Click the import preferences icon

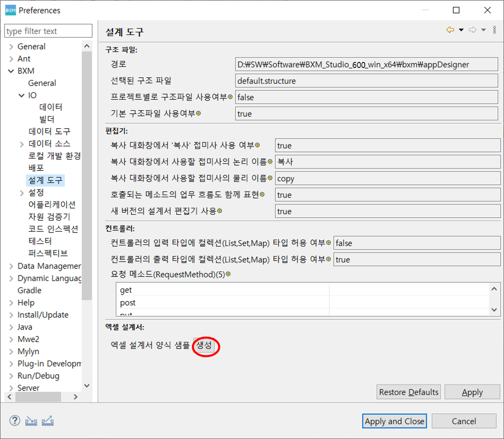pos(31,421)
